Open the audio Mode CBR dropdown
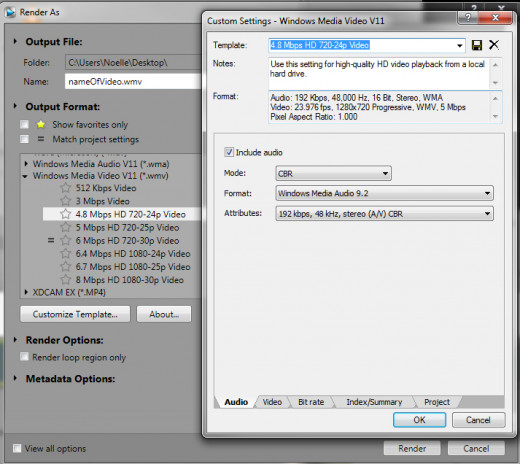520x464 pixels. pos(333,173)
